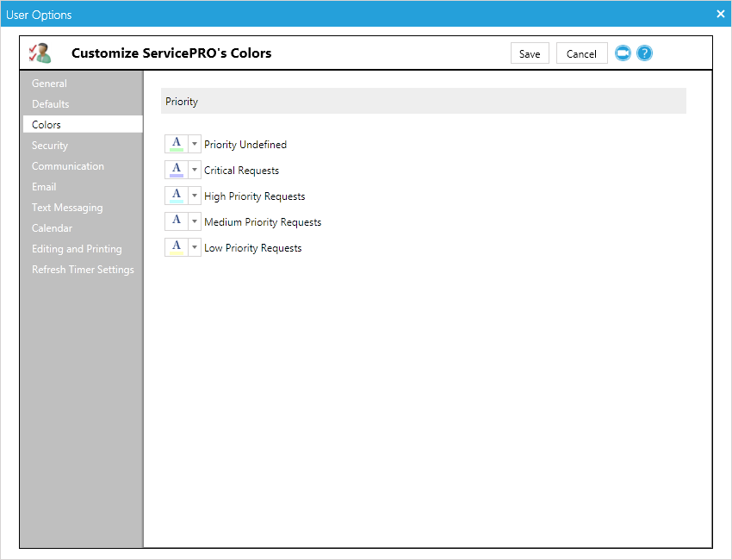Click the Priority Undefined color swatch

pyautogui.click(x=177, y=144)
